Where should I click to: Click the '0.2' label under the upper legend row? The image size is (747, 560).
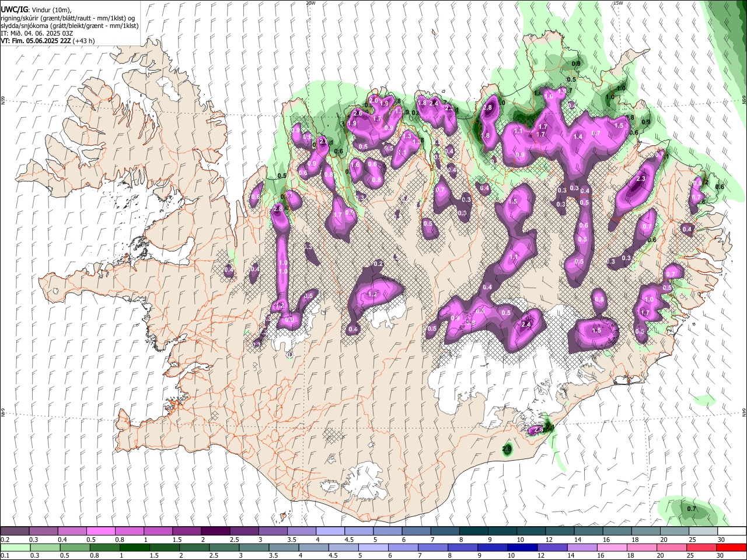pos(5,540)
